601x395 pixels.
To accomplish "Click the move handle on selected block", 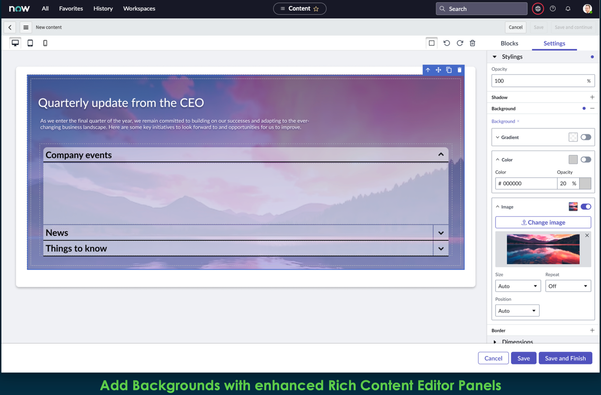I will tap(438, 70).
